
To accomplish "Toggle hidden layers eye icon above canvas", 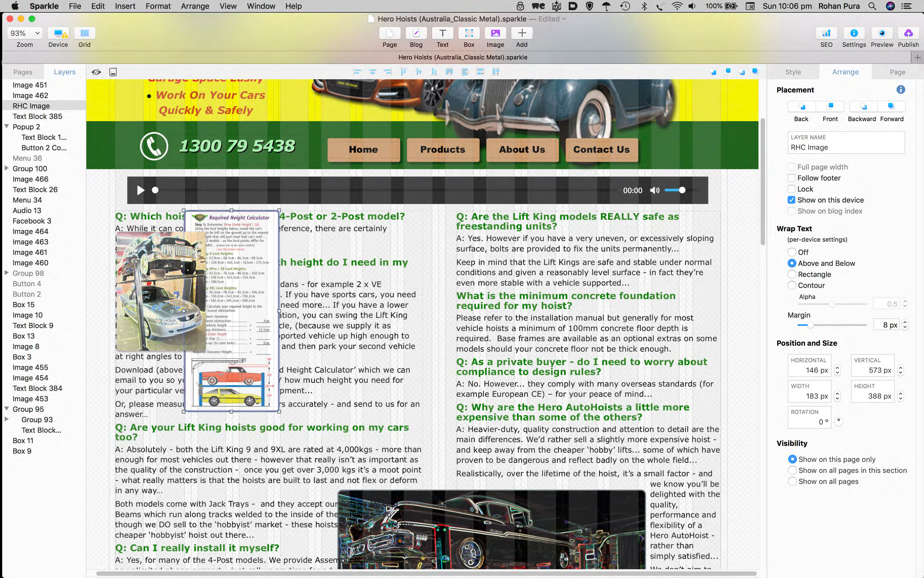I will pyautogui.click(x=96, y=72).
